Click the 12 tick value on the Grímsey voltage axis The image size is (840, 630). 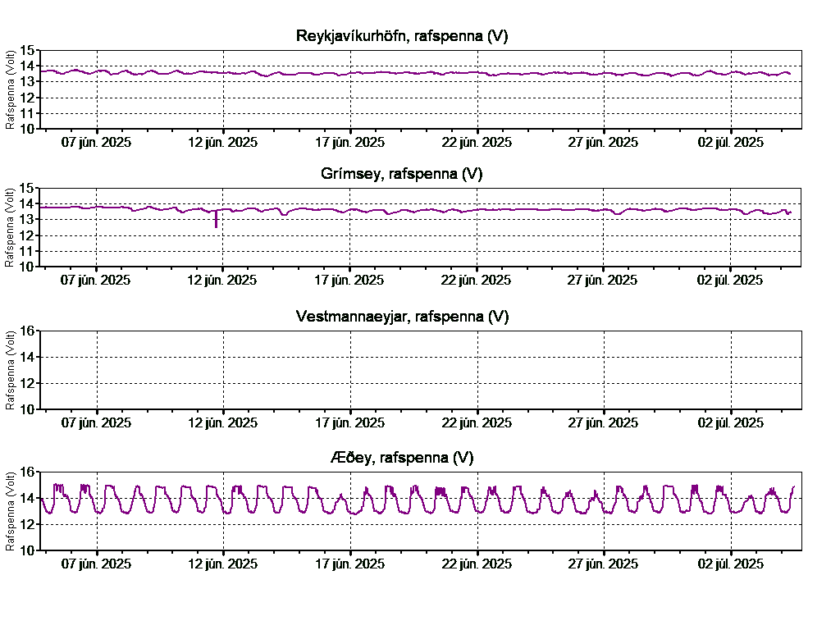click(x=27, y=235)
